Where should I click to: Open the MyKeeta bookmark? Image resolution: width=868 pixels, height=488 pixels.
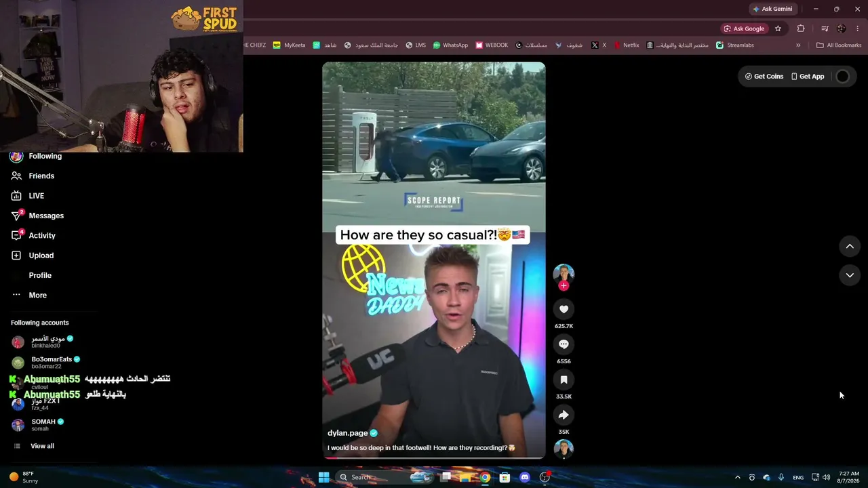(289, 45)
